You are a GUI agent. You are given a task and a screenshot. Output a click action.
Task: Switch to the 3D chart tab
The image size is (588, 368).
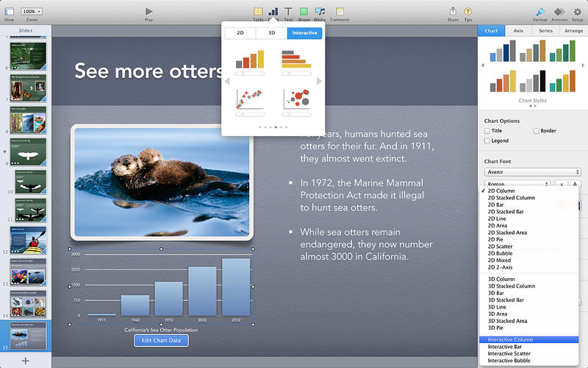point(271,33)
